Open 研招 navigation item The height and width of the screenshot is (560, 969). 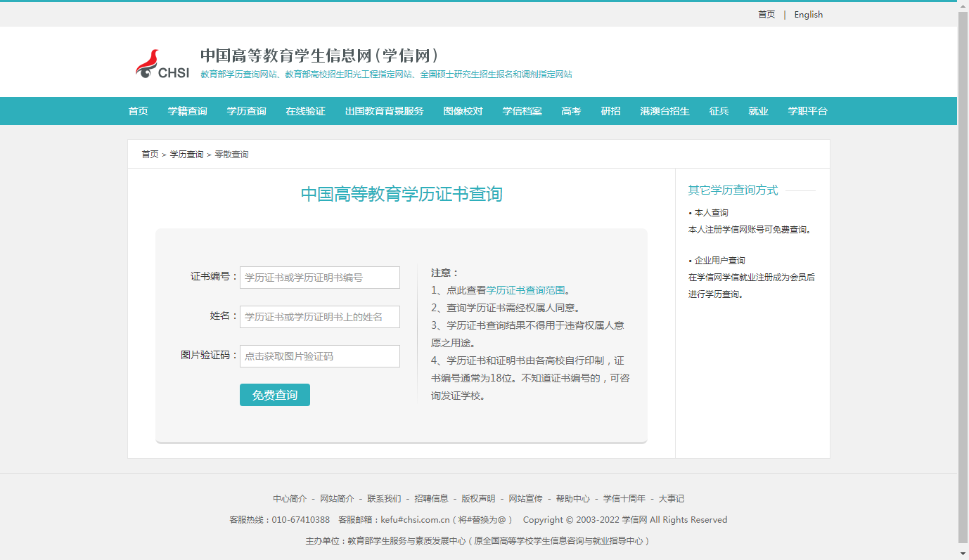click(x=611, y=111)
